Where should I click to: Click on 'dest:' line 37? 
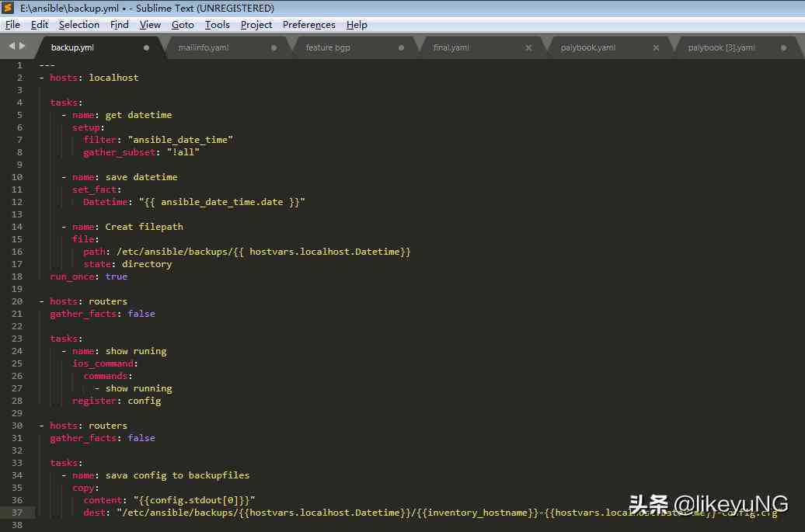click(x=430, y=513)
